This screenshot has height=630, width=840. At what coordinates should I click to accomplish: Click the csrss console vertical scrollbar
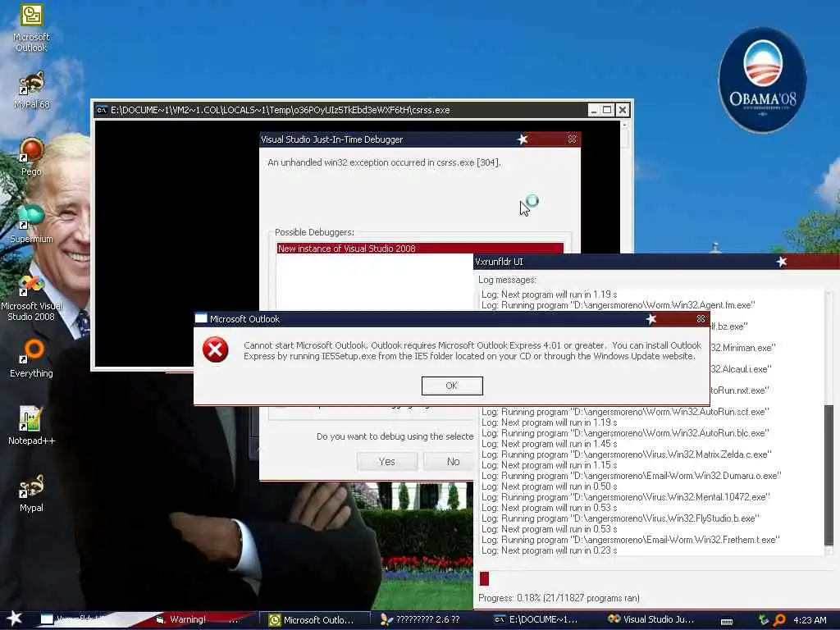623,188
